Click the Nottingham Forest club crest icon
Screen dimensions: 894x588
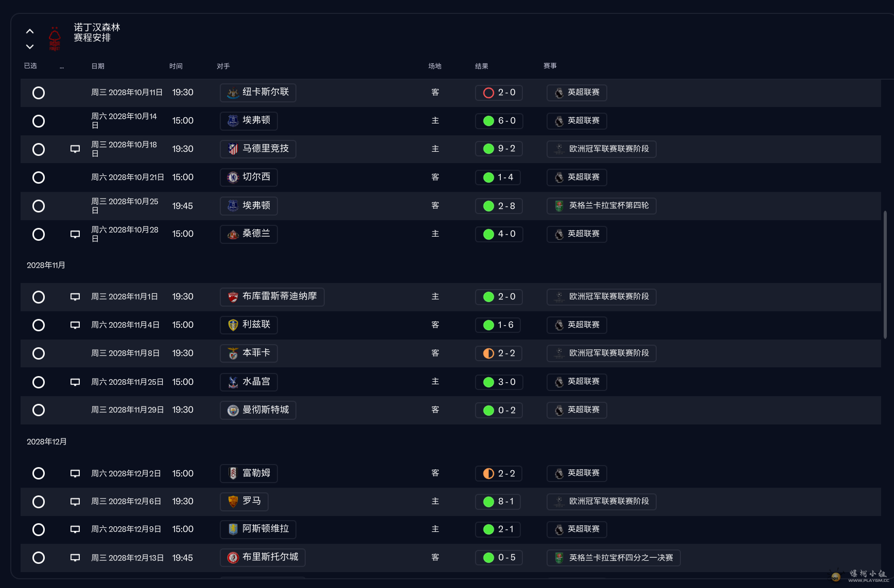[x=55, y=39]
